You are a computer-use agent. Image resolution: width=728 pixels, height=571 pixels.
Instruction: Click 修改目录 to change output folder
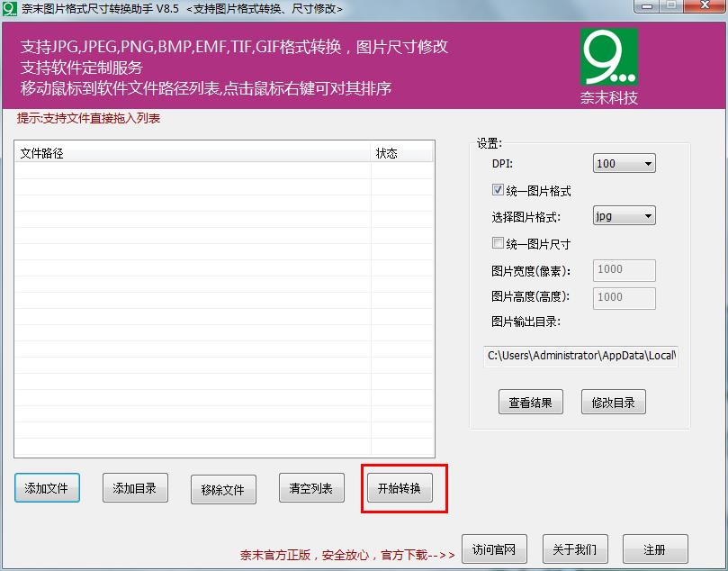pos(613,403)
